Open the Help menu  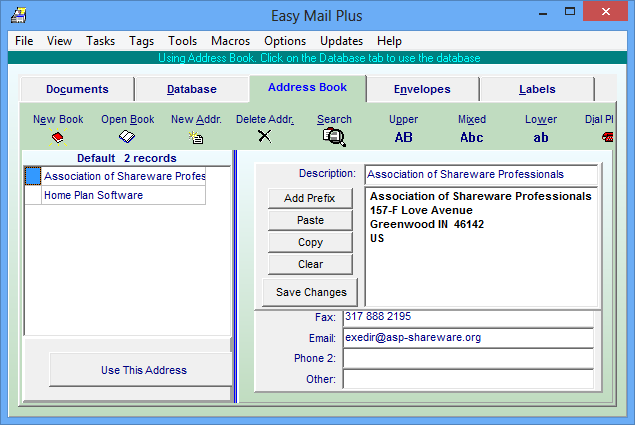point(389,41)
